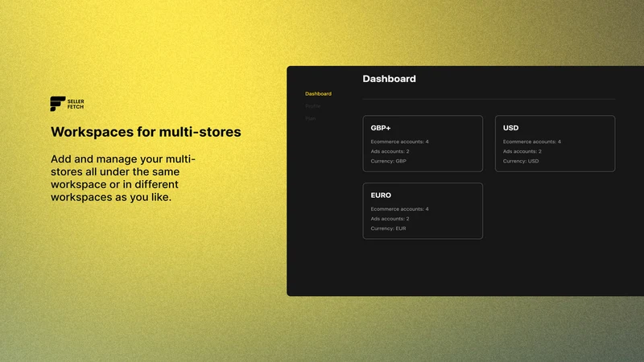Click 'Currency: USD' text

(x=521, y=161)
